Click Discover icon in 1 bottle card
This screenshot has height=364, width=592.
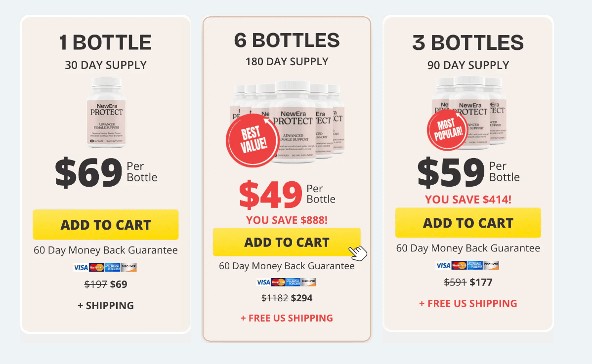tap(128, 267)
